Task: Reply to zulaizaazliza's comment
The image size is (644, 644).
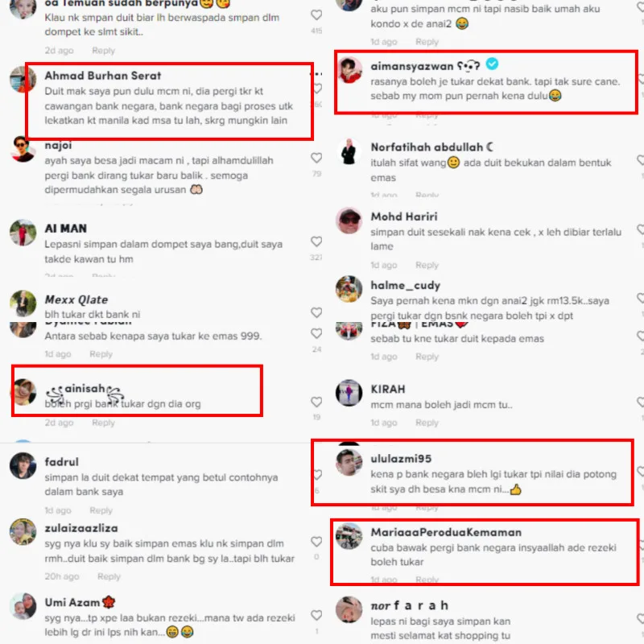Action: 109,576
